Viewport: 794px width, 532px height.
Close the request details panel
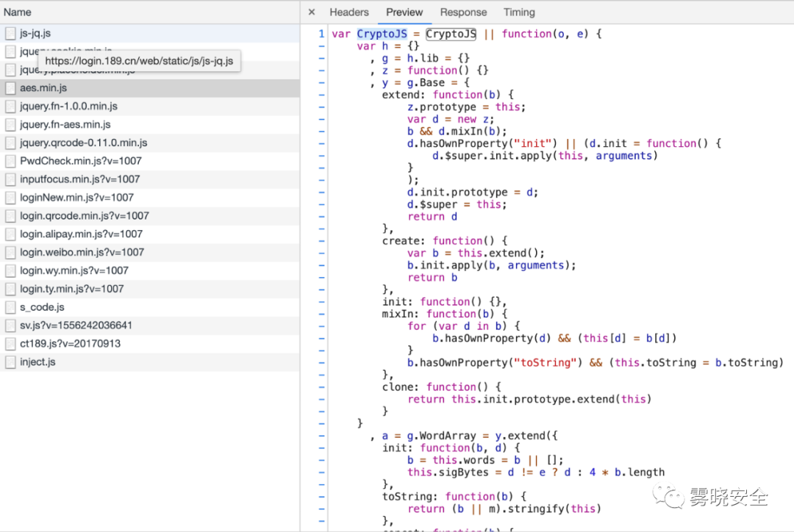pos(312,12)
